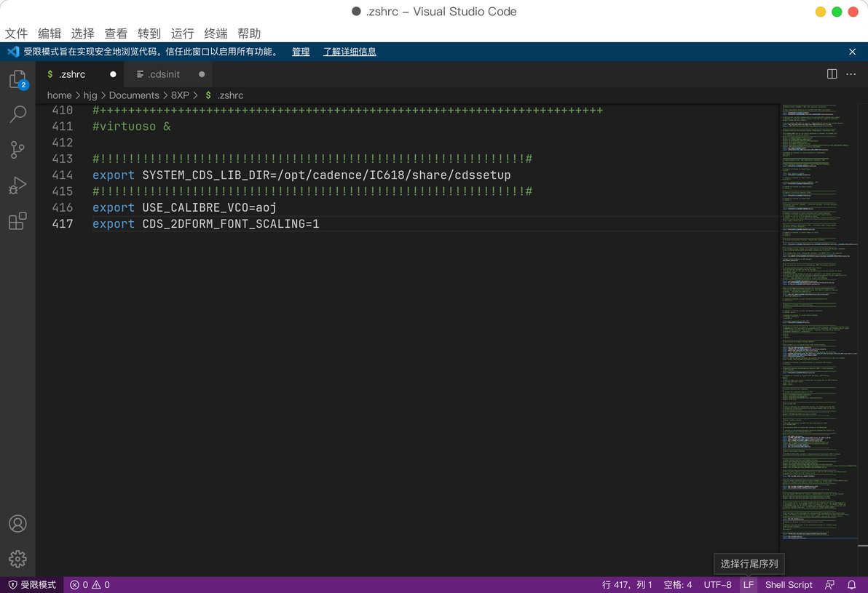Viewport: 868px width, 593px height.
Task: Click the 受限模式 status bar item
Action: [32, 585]
